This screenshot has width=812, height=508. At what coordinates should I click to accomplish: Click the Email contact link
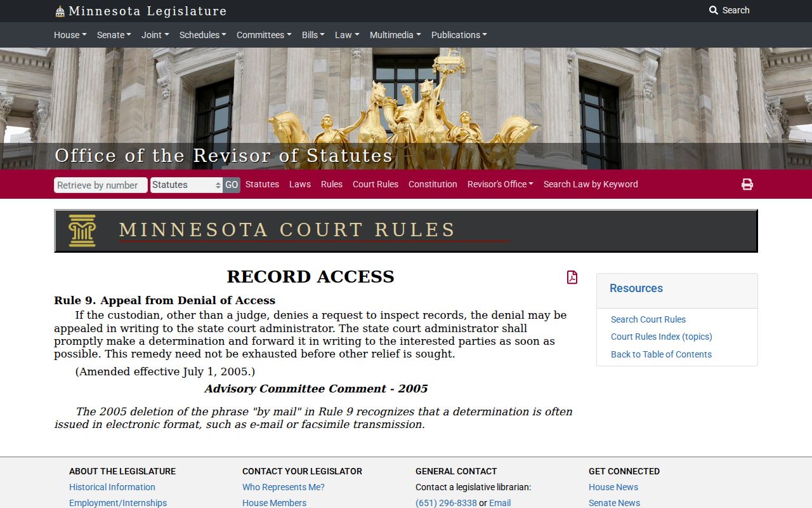click(x=500, y=503)
